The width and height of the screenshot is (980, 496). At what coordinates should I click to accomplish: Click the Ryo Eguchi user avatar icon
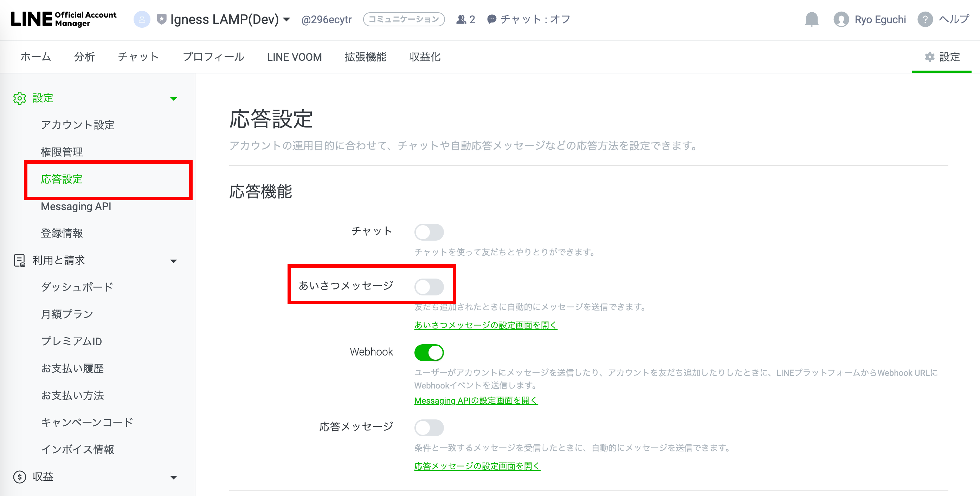[841, 19]
